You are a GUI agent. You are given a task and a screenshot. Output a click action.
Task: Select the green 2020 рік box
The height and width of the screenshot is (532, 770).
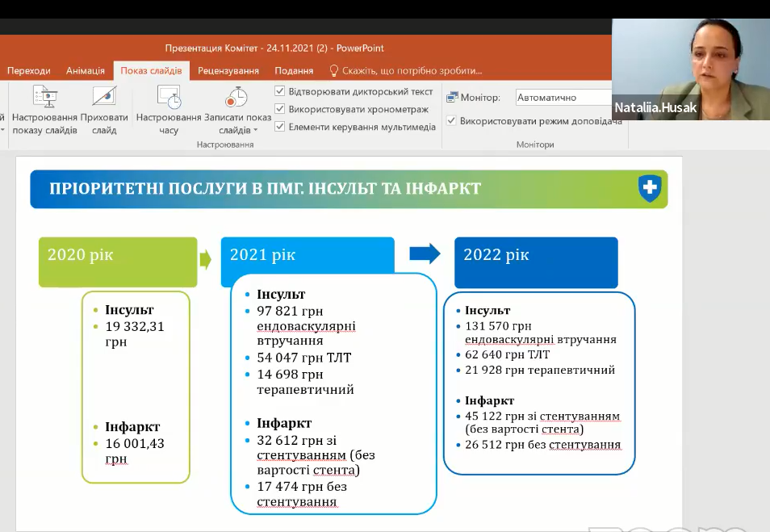coord(118,262)
